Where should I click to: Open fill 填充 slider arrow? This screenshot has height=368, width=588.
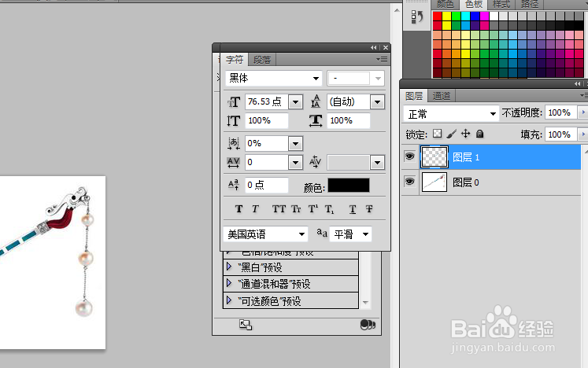coord(582,134)
